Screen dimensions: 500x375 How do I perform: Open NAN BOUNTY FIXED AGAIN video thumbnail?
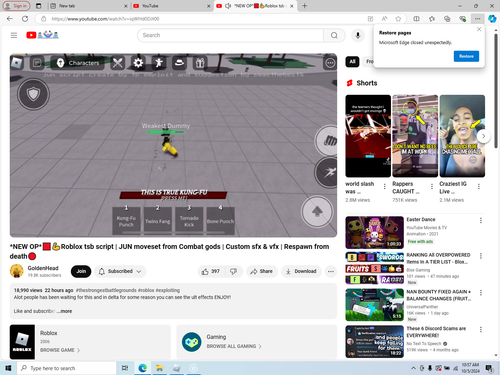coord(375,305)
